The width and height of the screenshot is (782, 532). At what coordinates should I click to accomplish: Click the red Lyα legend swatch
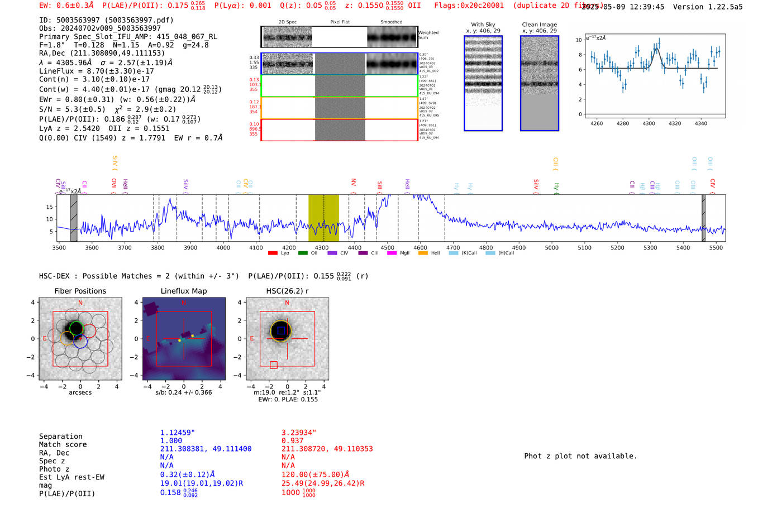tap(273, 253)
